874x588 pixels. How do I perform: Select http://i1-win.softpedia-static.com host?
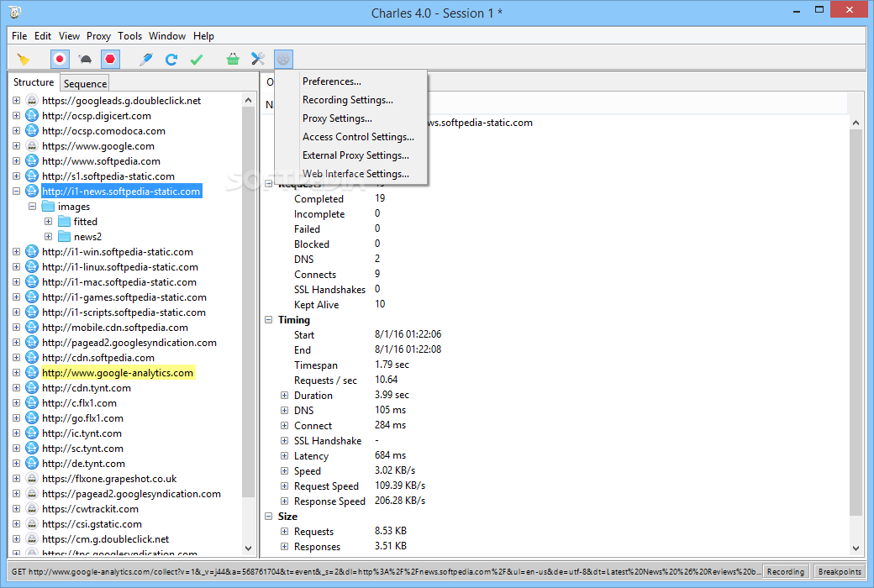[x=118, y=252]
